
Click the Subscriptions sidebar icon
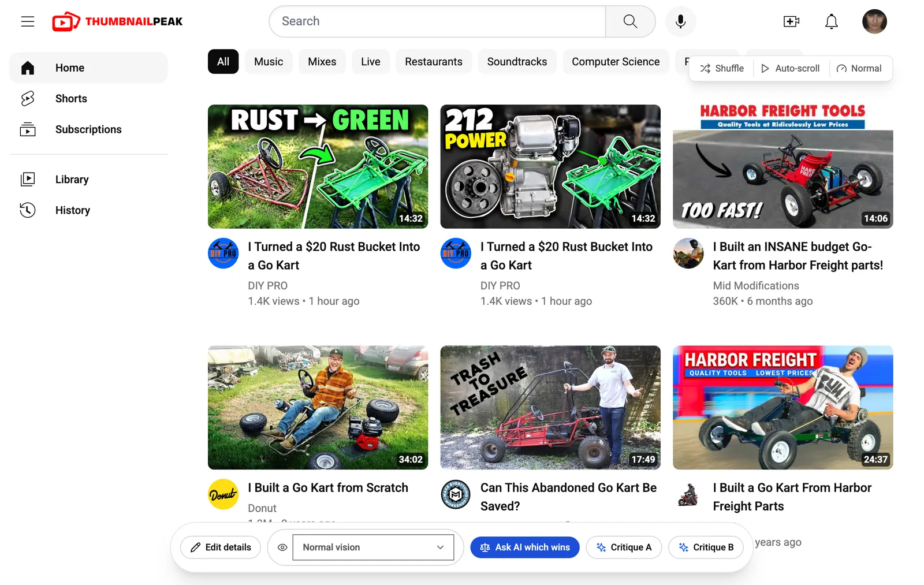(28, 129)
